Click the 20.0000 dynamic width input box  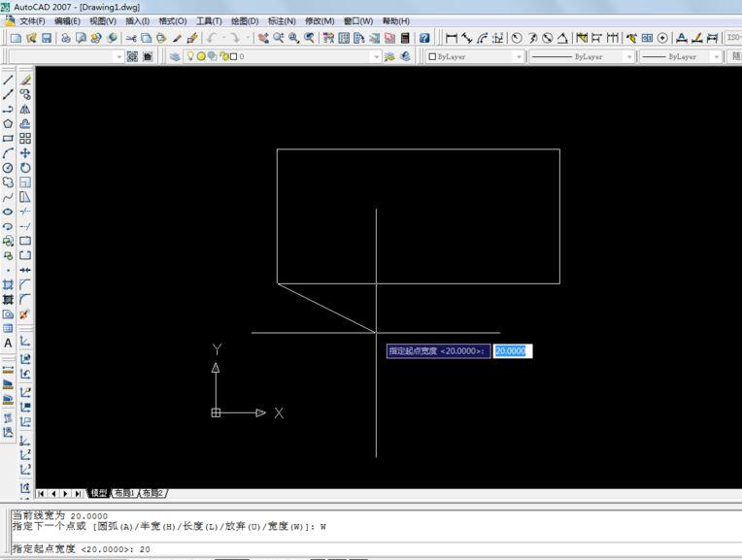coord(513,351)
